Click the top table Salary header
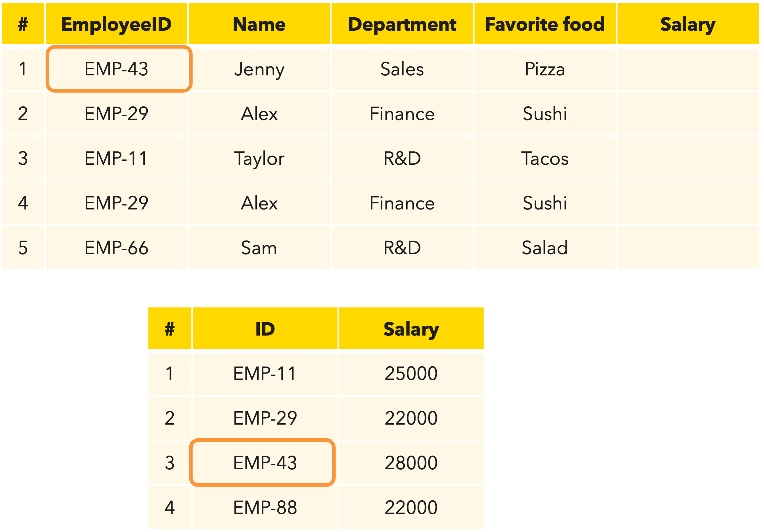The width and height of the screenshot is (764, 532). tap(688, 24)
